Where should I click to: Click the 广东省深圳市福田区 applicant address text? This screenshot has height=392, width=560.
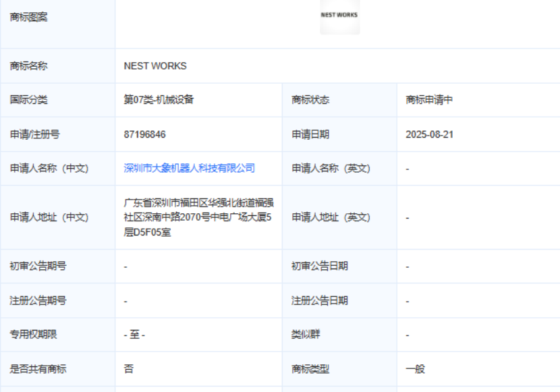click(198, 217)
